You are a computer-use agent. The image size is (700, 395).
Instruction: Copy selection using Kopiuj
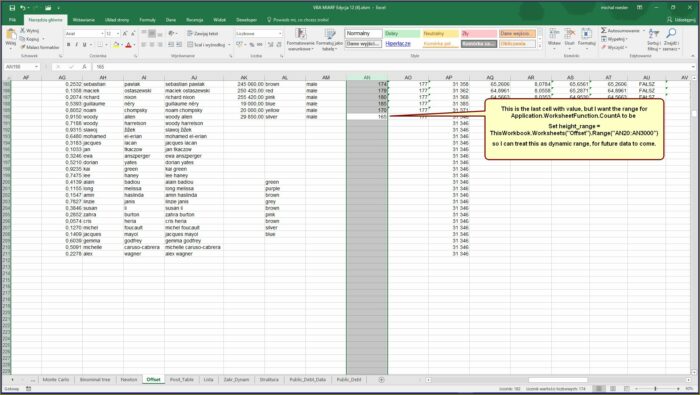pyautogui.click(x=29, y=39)
